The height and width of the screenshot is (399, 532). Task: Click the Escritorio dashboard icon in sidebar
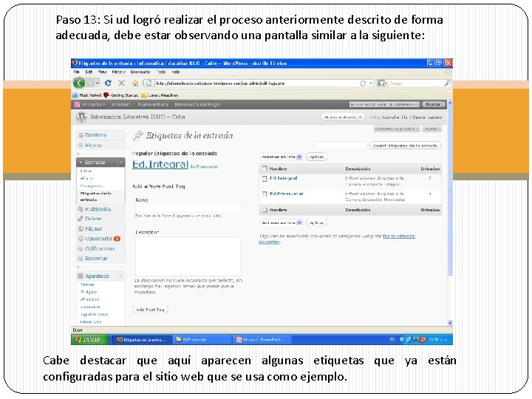point(81,135)
